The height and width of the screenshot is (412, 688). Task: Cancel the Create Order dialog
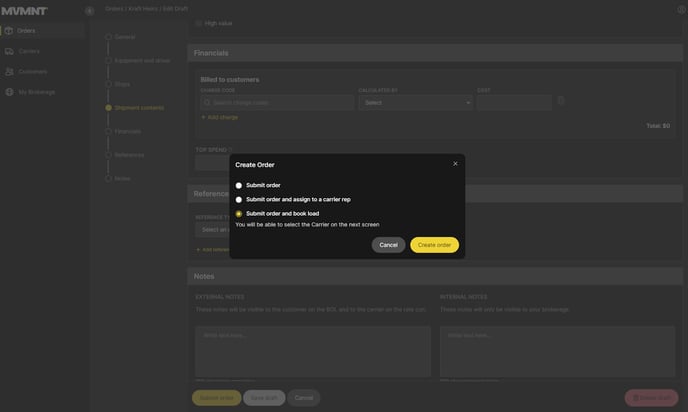point(388,245)
